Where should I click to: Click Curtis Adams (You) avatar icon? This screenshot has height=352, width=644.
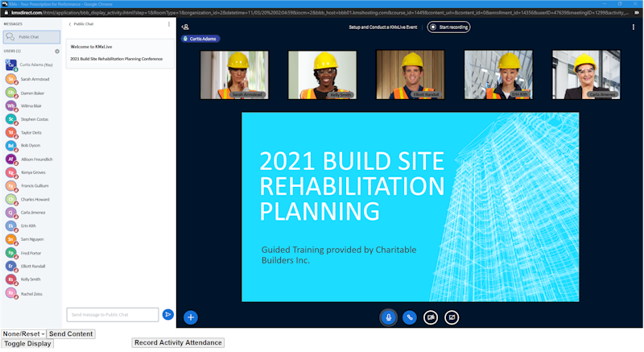pos(11,64)
